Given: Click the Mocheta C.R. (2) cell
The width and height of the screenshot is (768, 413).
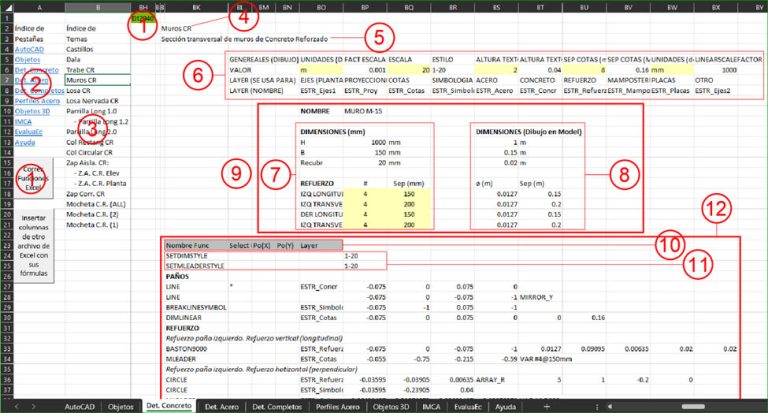Looking at the screenshot, I should pyautogui.click(x=98, y=215).
